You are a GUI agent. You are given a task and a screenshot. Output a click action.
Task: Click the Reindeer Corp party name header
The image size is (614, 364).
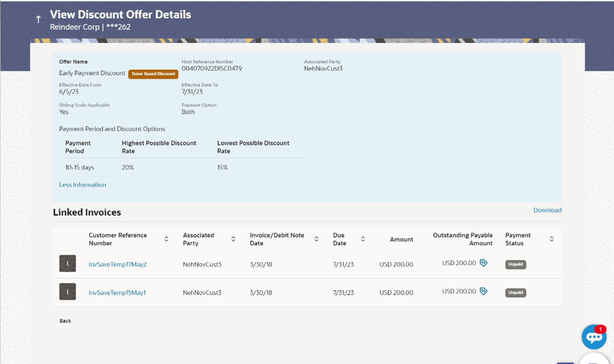pos(75,27)
